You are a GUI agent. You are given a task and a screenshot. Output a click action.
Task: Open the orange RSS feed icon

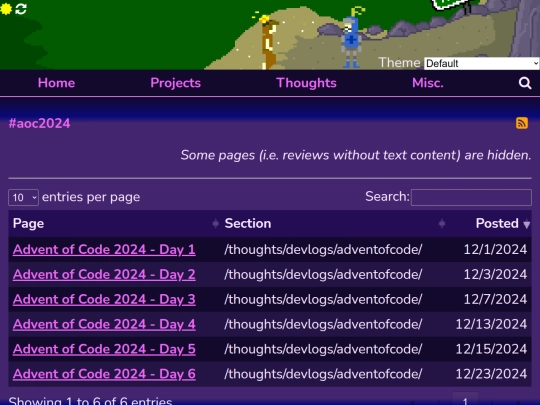click(x=522, y=123)
